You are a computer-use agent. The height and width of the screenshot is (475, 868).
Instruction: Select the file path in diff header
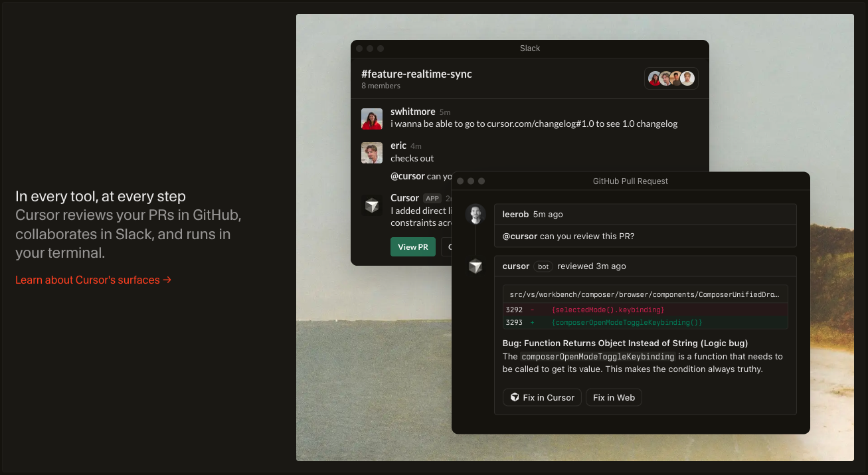click(644, 294)
